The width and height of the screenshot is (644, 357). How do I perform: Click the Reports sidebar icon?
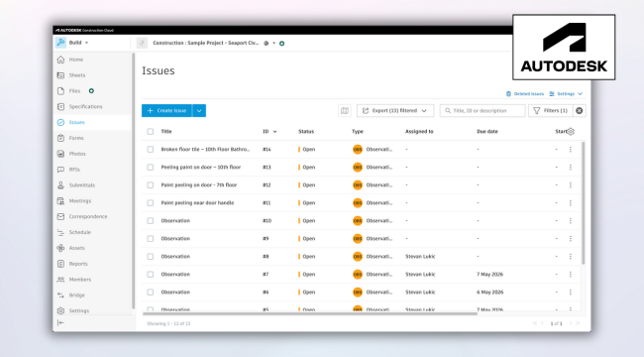click(60, 264)
